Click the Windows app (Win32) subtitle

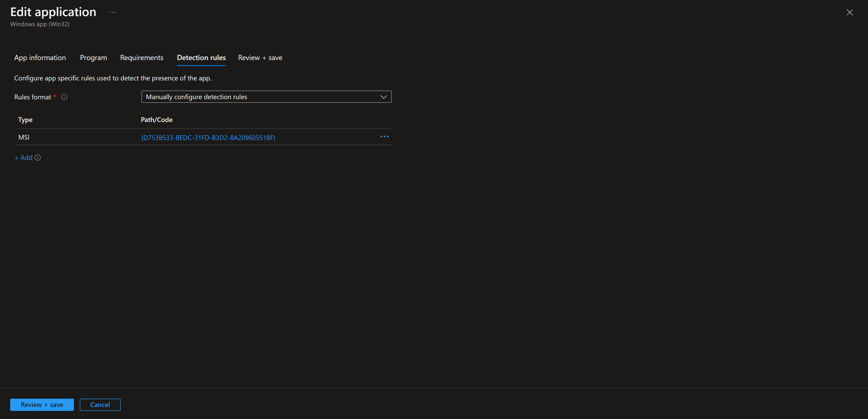click(40, 24)
